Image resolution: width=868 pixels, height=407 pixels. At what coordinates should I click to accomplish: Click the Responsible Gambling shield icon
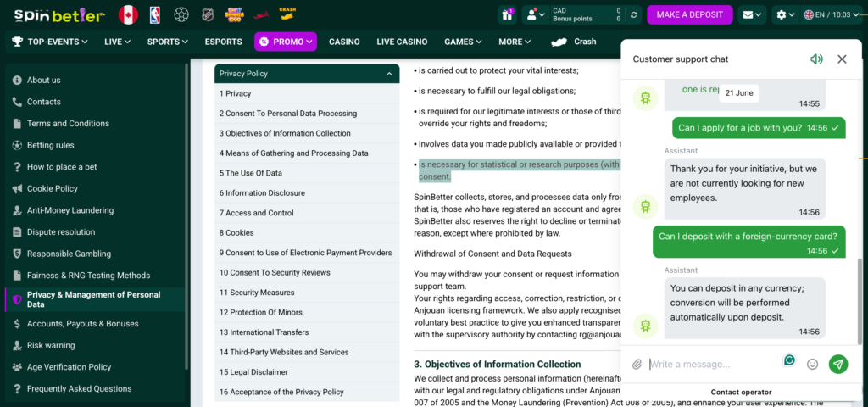tap(17, 254)
